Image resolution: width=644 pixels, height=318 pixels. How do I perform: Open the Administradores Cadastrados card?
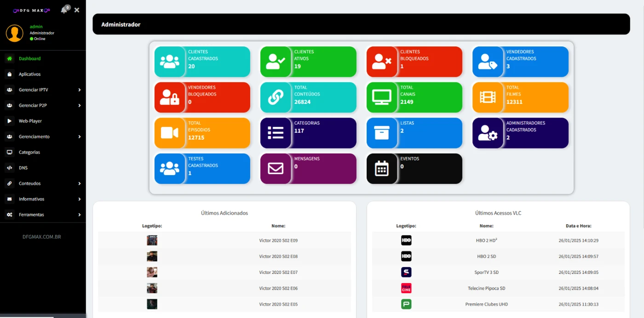(520, 133)
